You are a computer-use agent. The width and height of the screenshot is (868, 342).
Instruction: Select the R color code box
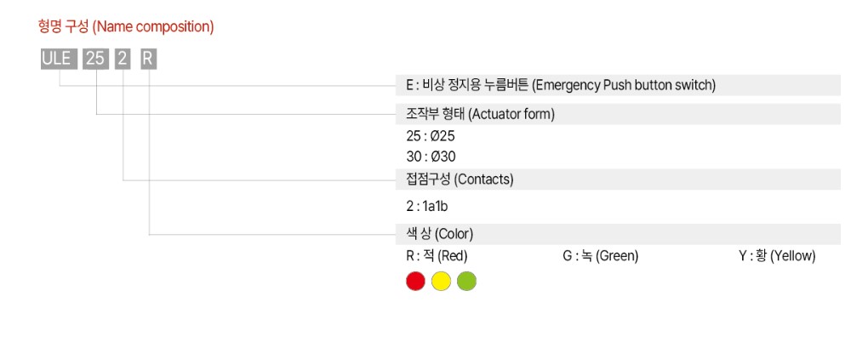(148, 60)
